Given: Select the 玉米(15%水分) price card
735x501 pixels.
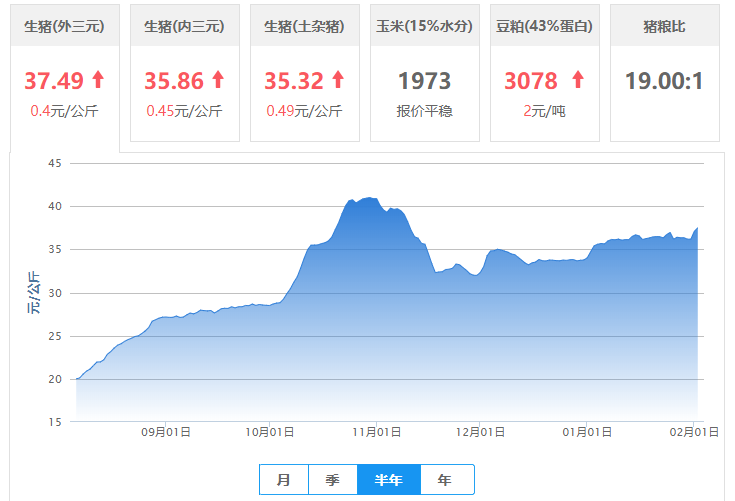Looking at the screenshot, I should 425,73.
